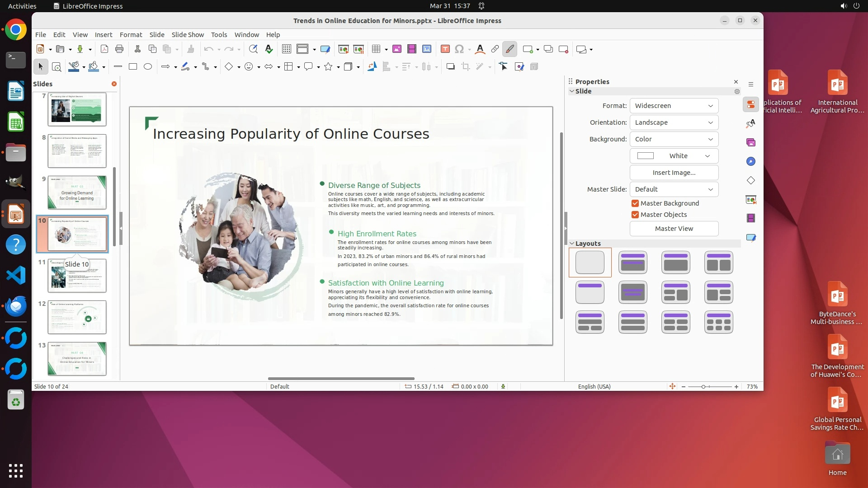This screenshot has height=488, width=868.
Task: Click the Insert Image... button
Action: tap(674, 173)
